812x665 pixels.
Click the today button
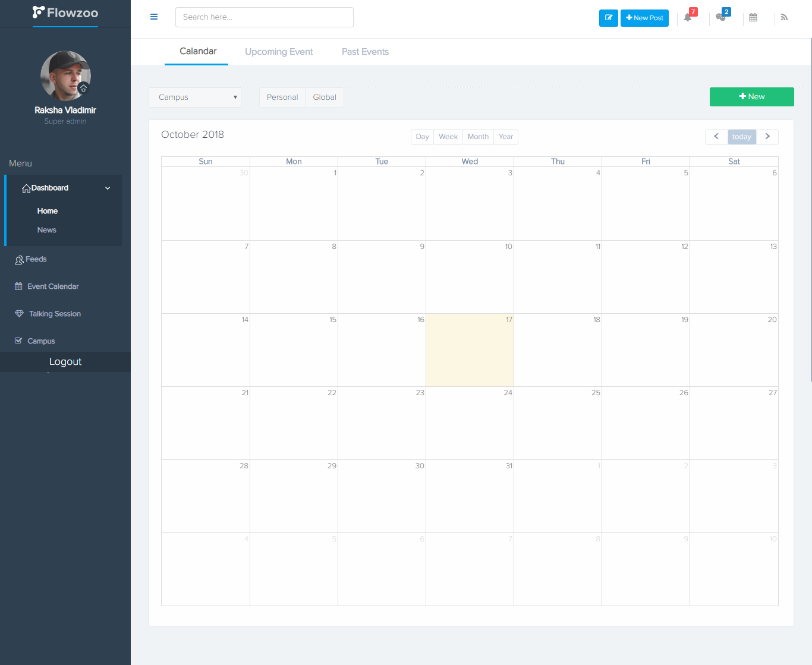pyautogui.click(x=742, y=137)
